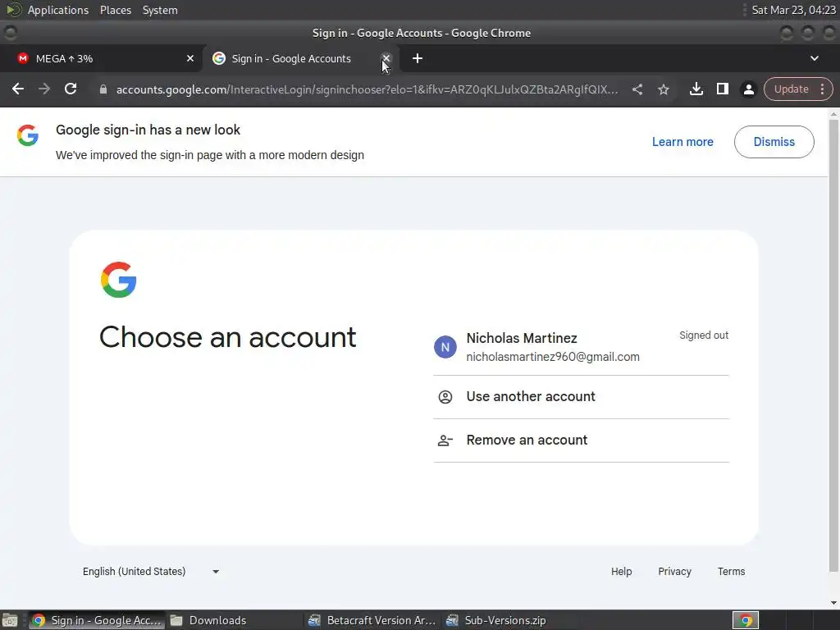This screenshot has width=840, height=630.
Task: Switch to the Betacraft Version Archive taskbar window
Action: point(372,620)
